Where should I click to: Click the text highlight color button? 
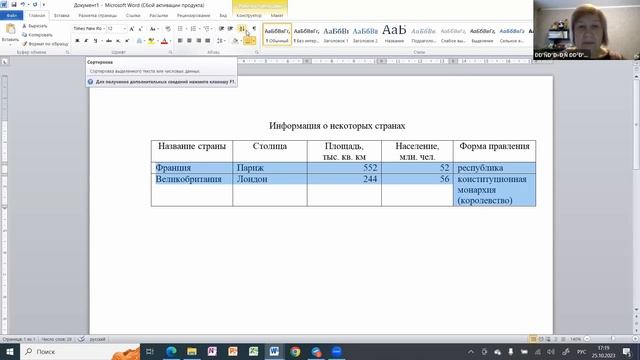[x=151, y=40]
